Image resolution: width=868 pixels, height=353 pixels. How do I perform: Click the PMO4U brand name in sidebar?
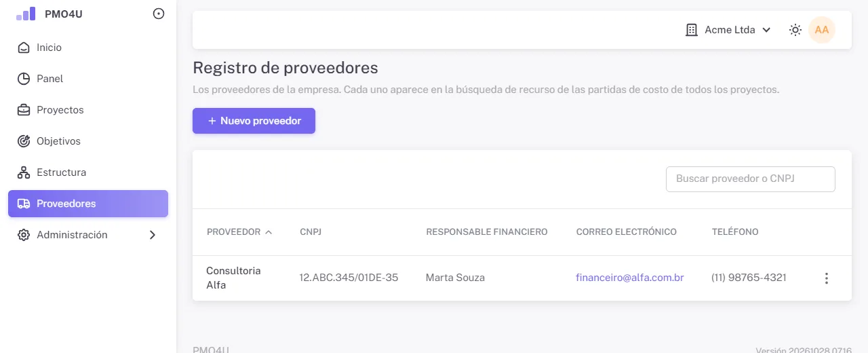tap(64, 14)
